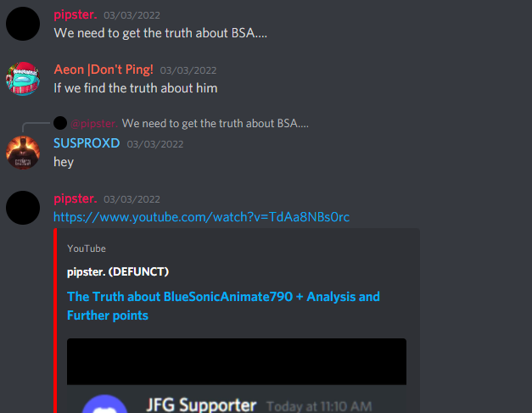This screenshot has height=413, width=532.
Task: Open pipster's avatar beside the YouTube link
Action: pyautogui.click(x=23, y=208)
